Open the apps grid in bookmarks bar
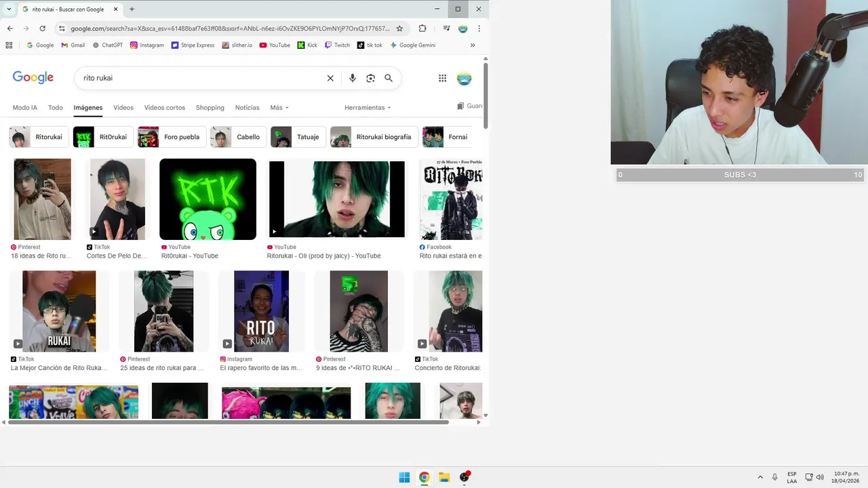The width and height of the screenshot is (868, 488). pyautogui.click(x=9, y=45)
